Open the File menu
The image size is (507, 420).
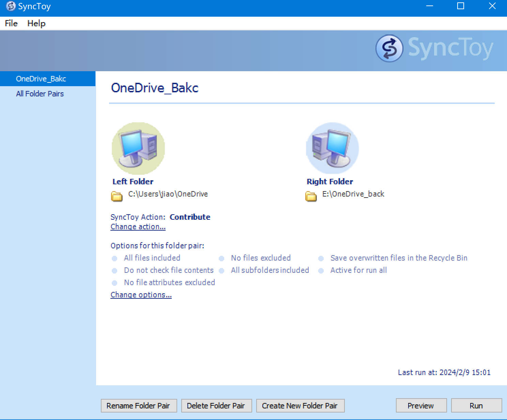(11, 23)
